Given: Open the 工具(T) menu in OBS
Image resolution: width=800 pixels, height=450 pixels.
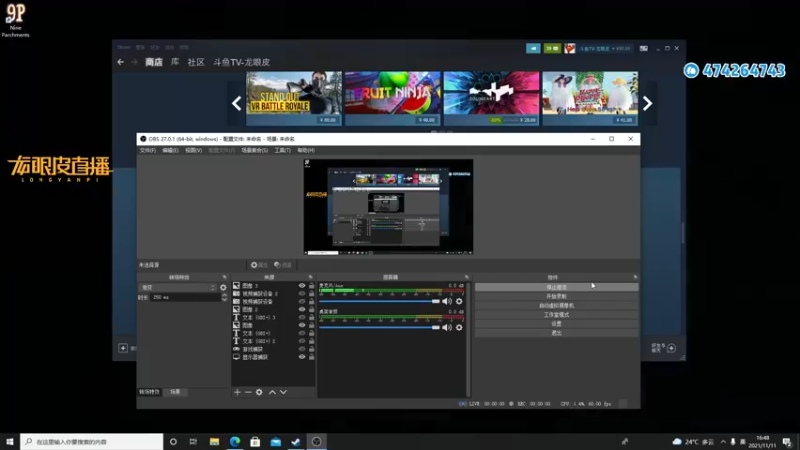Looking at the screenshot, I should (282, 150).
